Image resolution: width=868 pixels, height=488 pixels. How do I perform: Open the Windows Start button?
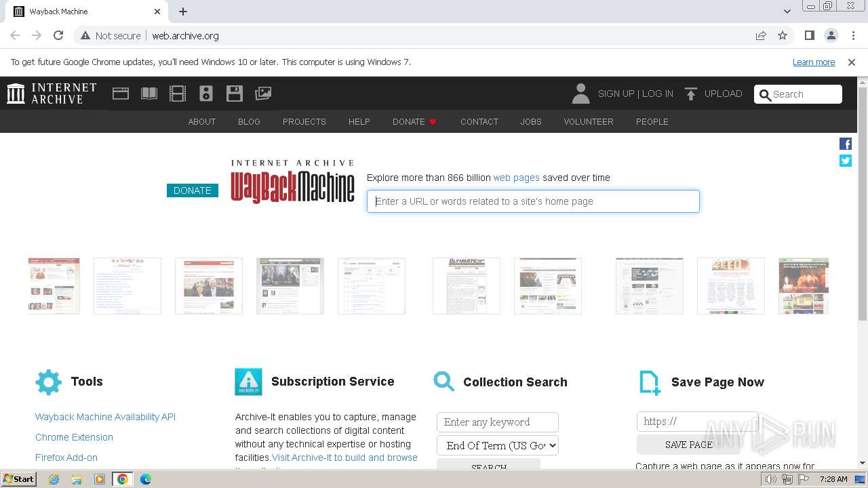[x=19, y=479]
